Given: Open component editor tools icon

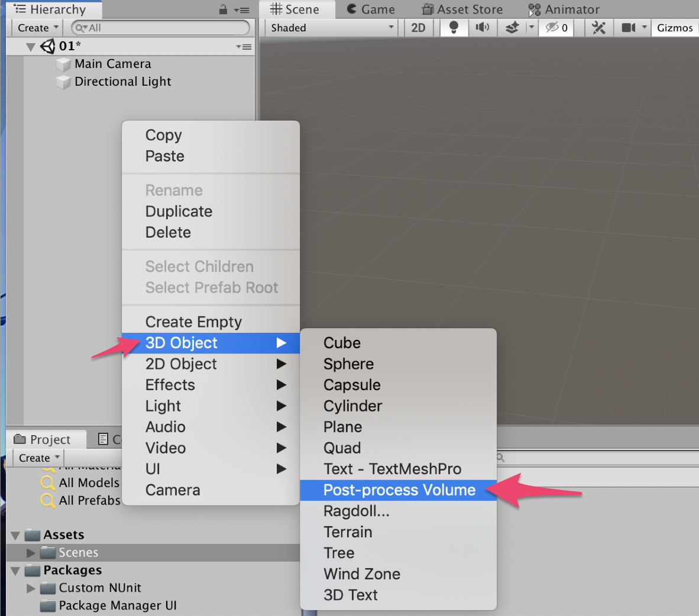Looking at the screenshot, I should 598,28.
